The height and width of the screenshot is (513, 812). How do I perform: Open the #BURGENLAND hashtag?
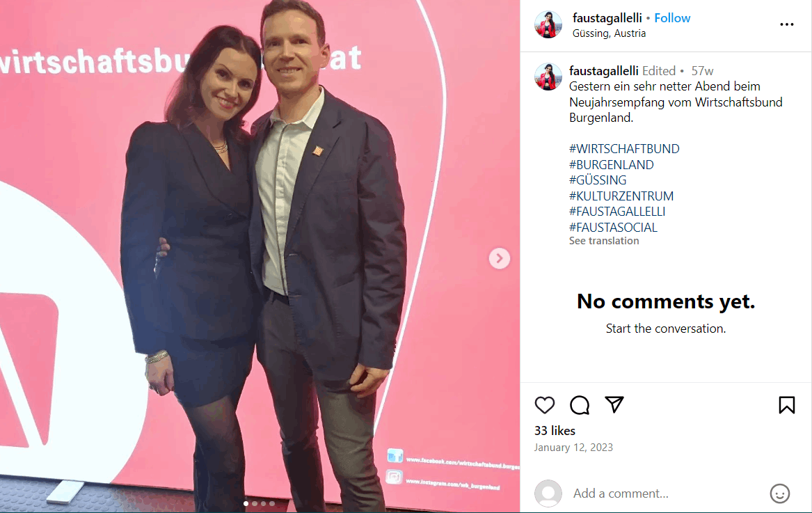pyautogui.click(x=611, y=165)
